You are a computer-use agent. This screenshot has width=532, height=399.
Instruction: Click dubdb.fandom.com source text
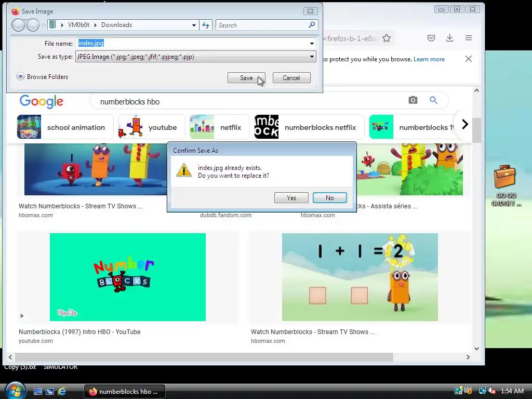(225, 215)
